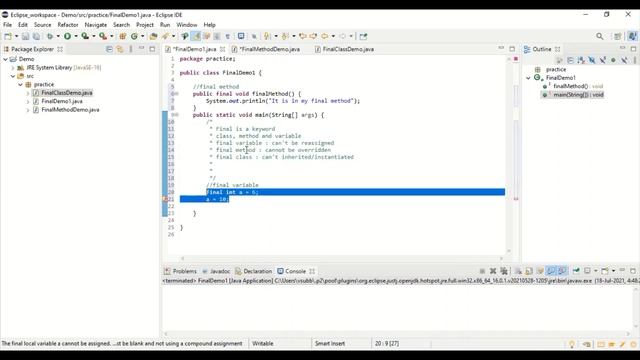Collapse the practice package node
This screenshot has width=640, height=360.
tap(20, 84)
